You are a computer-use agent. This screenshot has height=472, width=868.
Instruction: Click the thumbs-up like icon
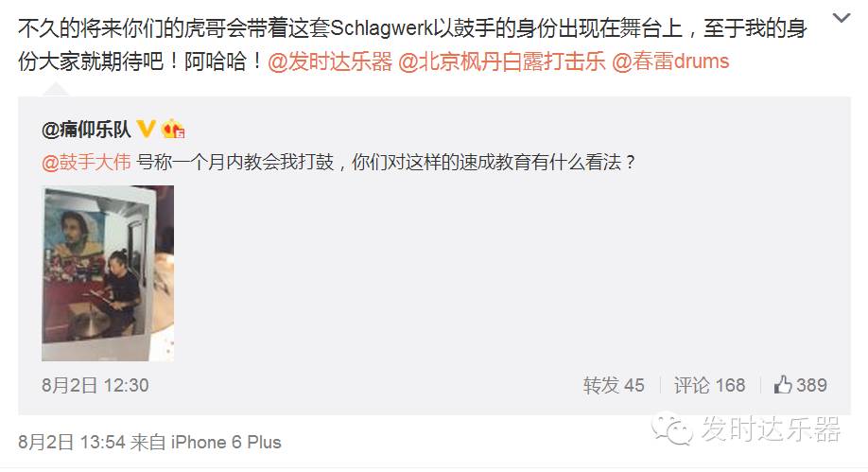783,384
